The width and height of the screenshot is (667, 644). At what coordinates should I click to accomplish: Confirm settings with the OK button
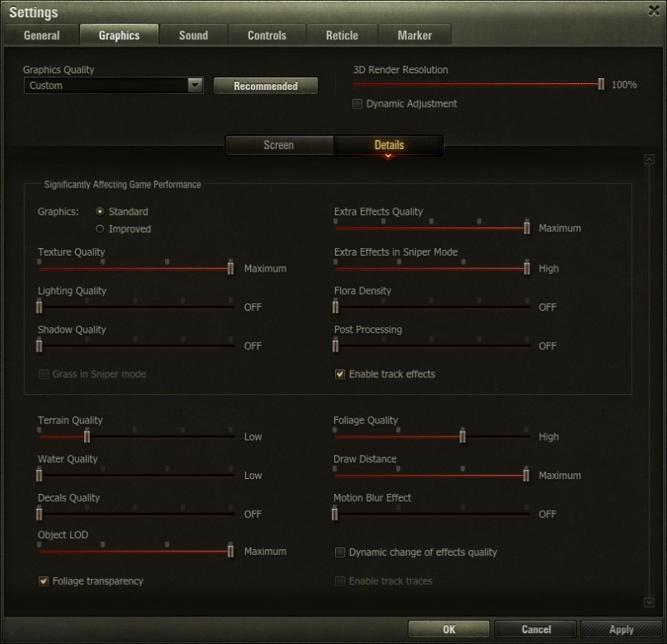pyautogui.click(x=449, y=629)
